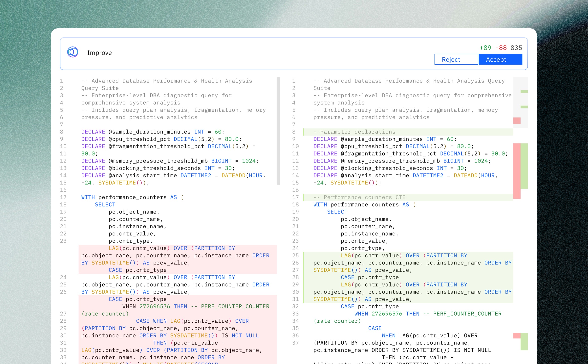
Task: Click the 835 total lines count
Action: coord(516,48)
